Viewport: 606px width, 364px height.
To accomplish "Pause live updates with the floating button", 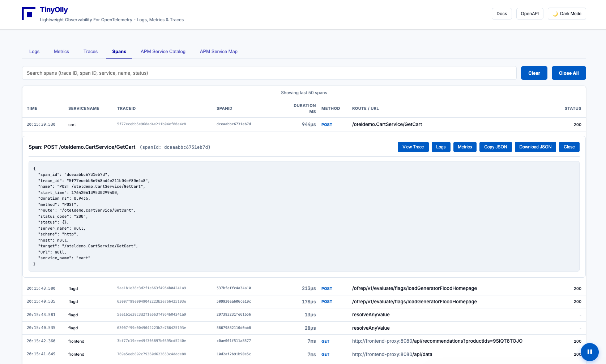I will tap(589, 351).
